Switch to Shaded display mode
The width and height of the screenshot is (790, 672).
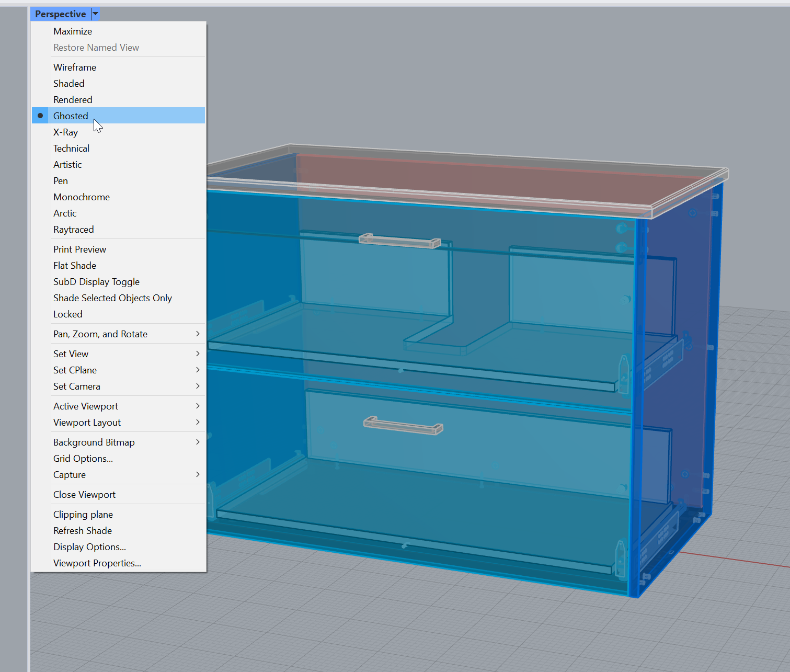[69, 84]
